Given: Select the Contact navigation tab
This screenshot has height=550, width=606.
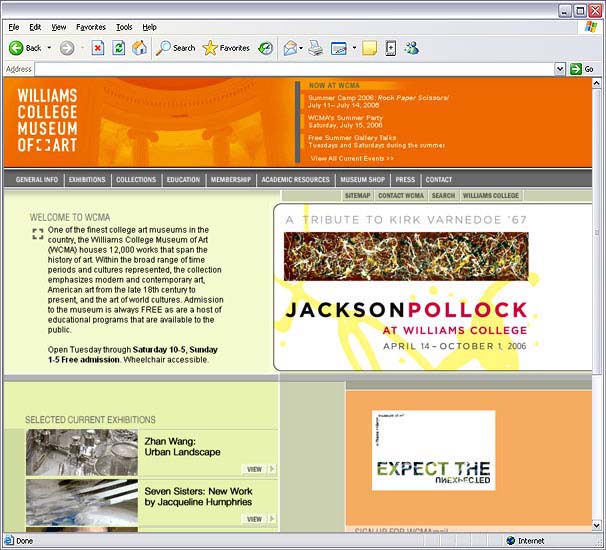Looking at the screenshot, I should click(x=439, y=180).
